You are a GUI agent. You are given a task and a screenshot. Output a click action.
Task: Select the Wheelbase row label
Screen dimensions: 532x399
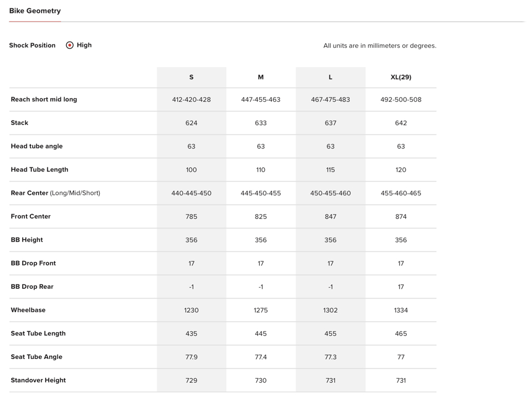[x=28, y=310]
